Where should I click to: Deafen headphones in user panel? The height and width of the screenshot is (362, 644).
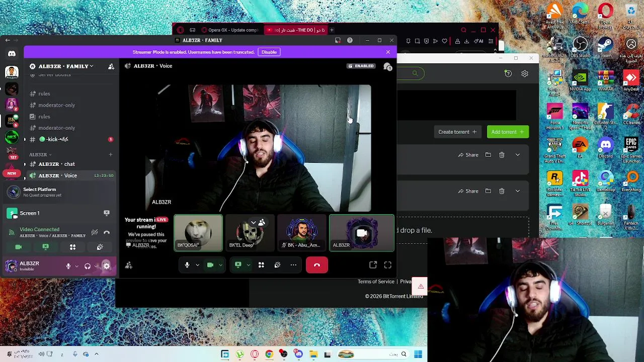coord(88,266)
